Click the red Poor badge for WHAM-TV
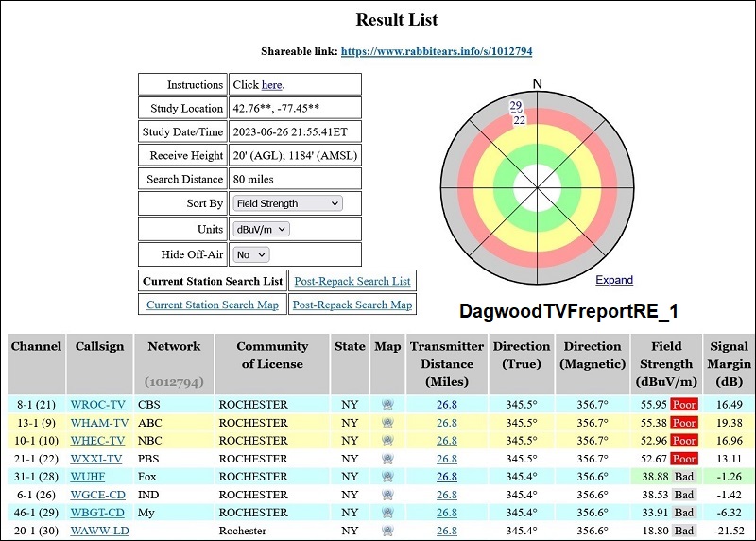Viewport: 756px width, 541px height. (x=683, y=423)
